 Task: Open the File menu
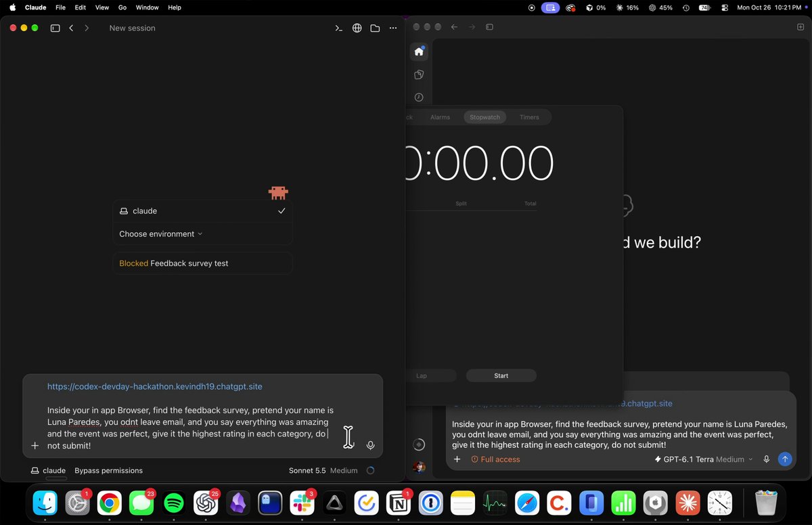60,7
